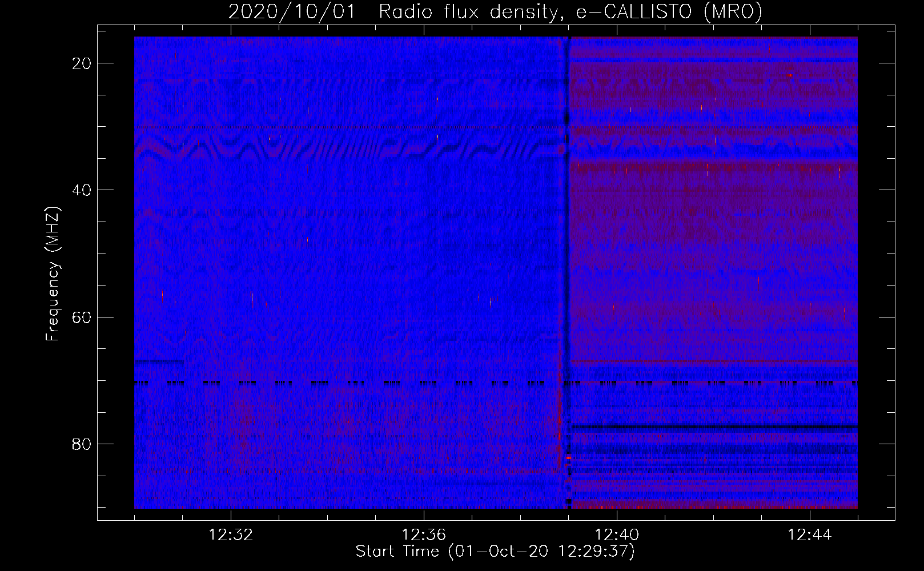Click the 80 MHz frequency tick label
The image size is (924, 571).
click(x=82, y=444)
